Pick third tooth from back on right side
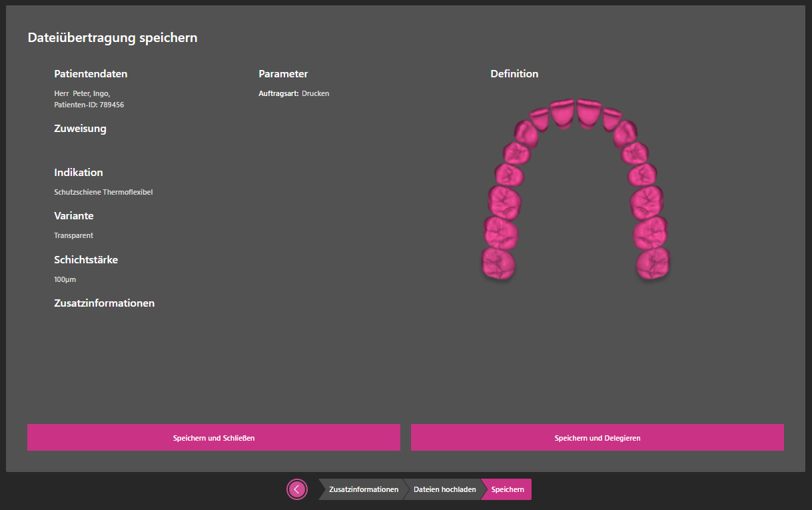 [646, 200]
